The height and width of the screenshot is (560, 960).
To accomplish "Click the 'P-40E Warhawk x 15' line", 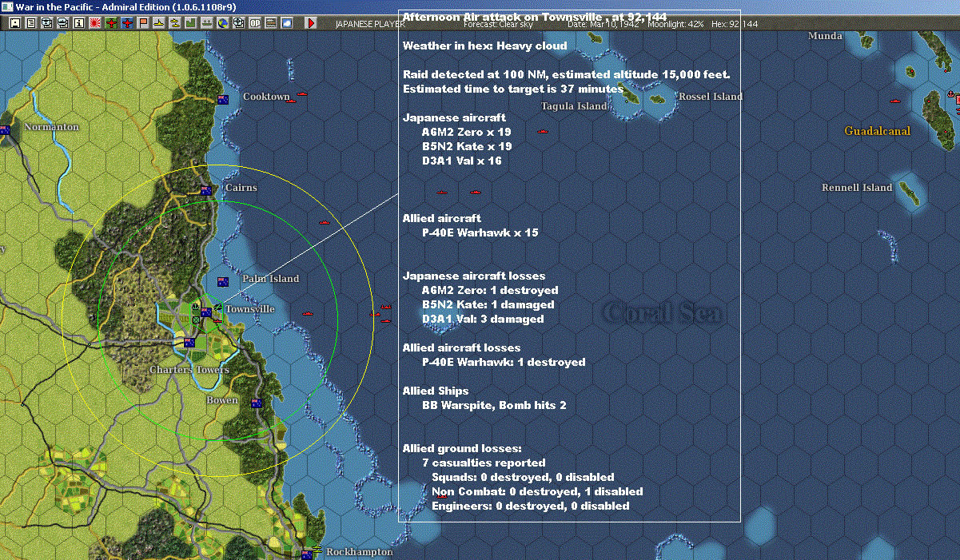I will [480, 232].
